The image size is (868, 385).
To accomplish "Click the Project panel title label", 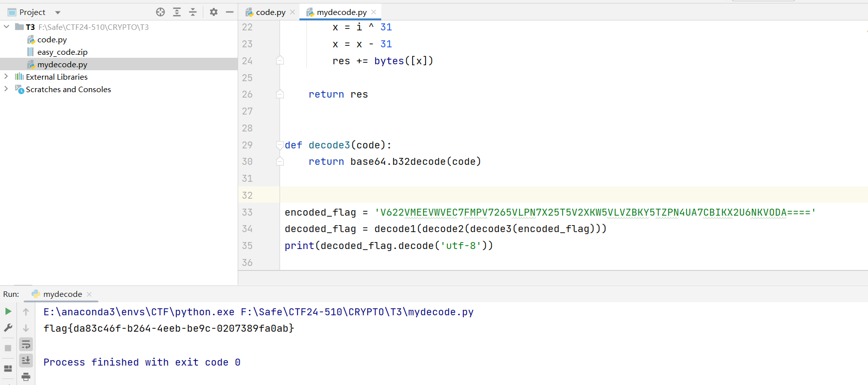I will click(x=32, y=12).
